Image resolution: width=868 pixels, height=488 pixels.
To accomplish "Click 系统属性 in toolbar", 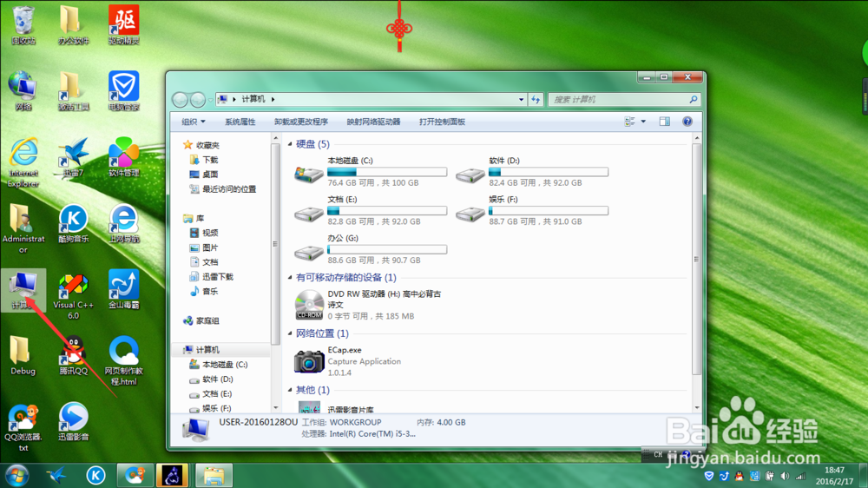I will [x=240, y=122].
